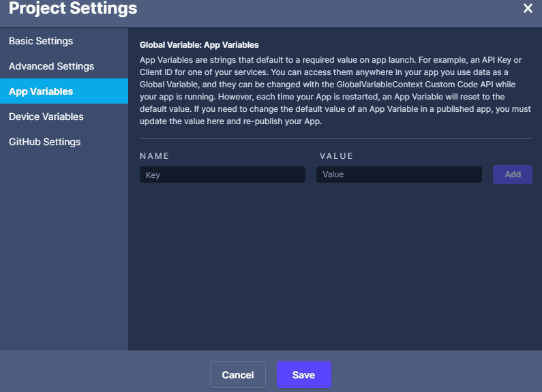Click the Global Variable: App Variables heading
This screenshot has height=392, width=542.
[199, 45]
